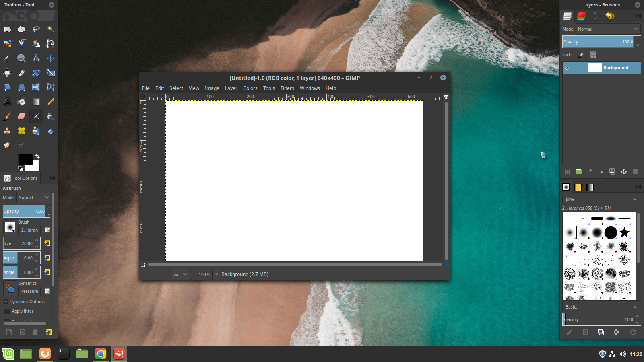Select the Eraser tool
The width and height of the screenshot is (644, 362).
pyautogui.click(x=22, y=116)
